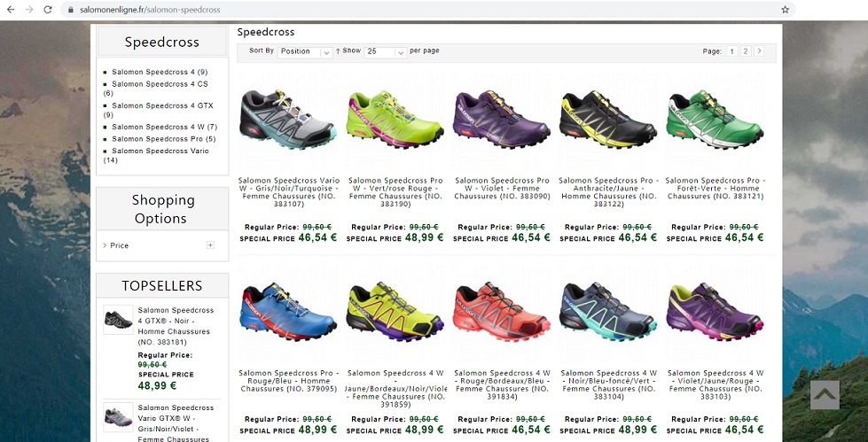Click topseller link Speedcross 4 GTX Noir

pyautogui.click(x=176, y=326)
